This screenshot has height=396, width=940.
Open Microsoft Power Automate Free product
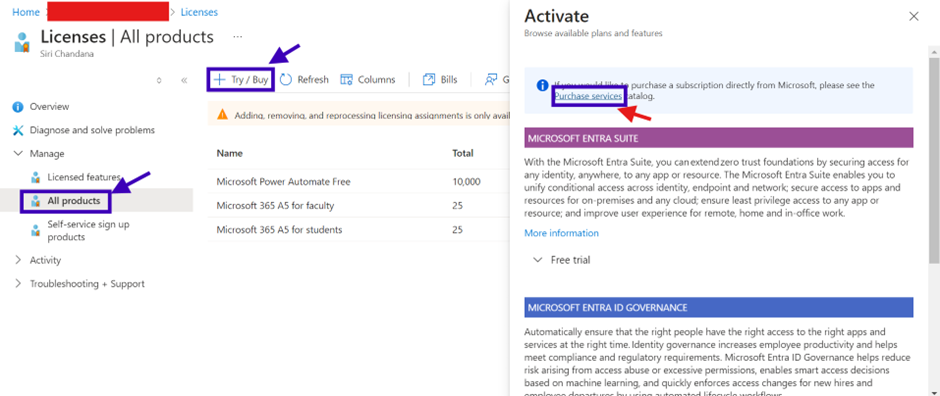[x=283, y=182]
